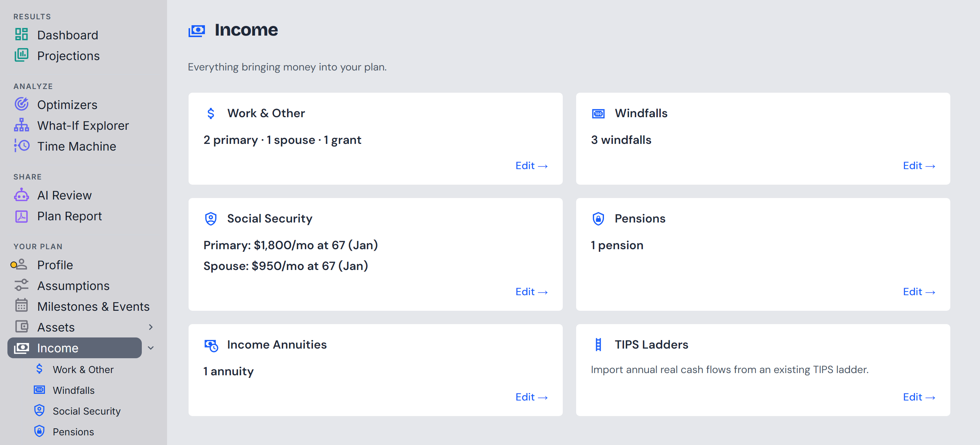Click the Time Machine clock icon
The width and height of the screenshot is (980, 445).
tap(21, 146)
